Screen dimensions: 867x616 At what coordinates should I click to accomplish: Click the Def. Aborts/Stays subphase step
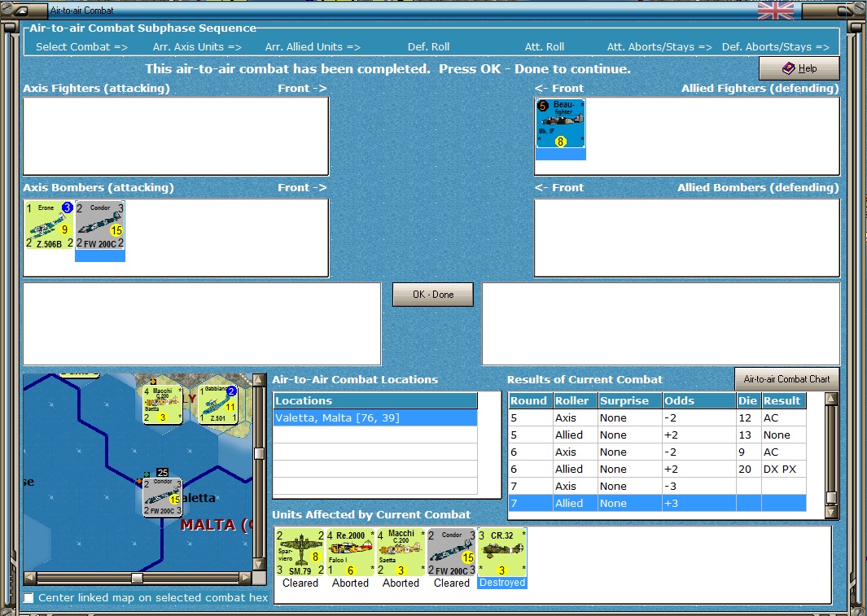[776, 47]
